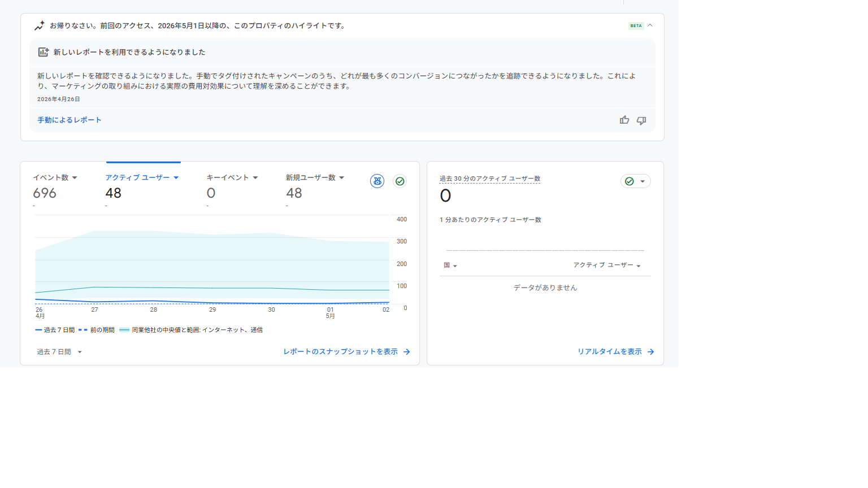Viewport: 868px width, 488px height.
Task: Click the 696 event count value
Action: tap(45, 193)
